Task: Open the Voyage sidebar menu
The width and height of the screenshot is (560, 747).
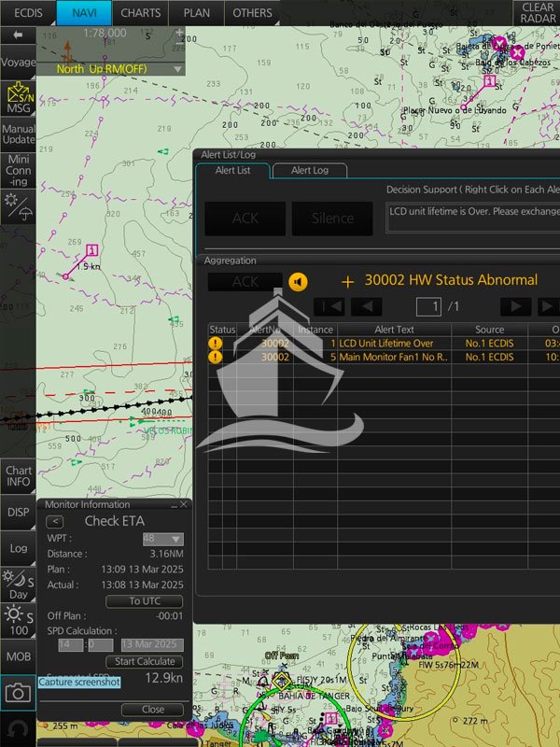Action: click(18, 62)
